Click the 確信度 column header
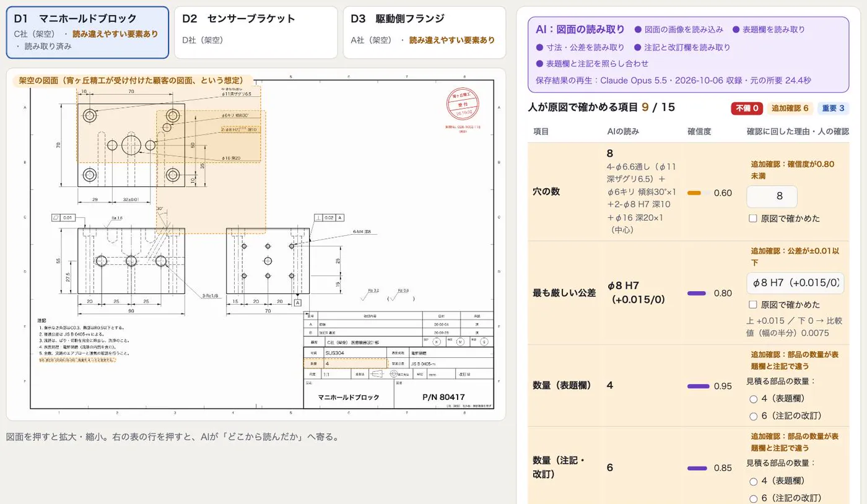 tap(699, 131)
